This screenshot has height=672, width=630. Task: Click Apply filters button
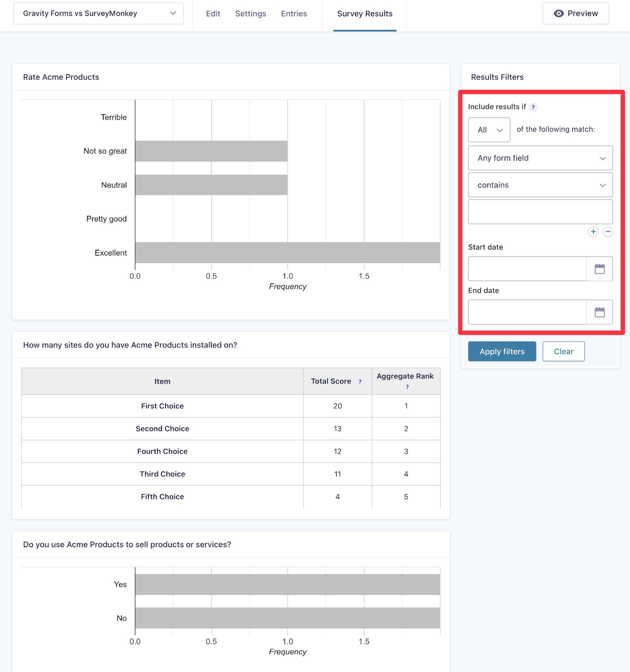502,351
